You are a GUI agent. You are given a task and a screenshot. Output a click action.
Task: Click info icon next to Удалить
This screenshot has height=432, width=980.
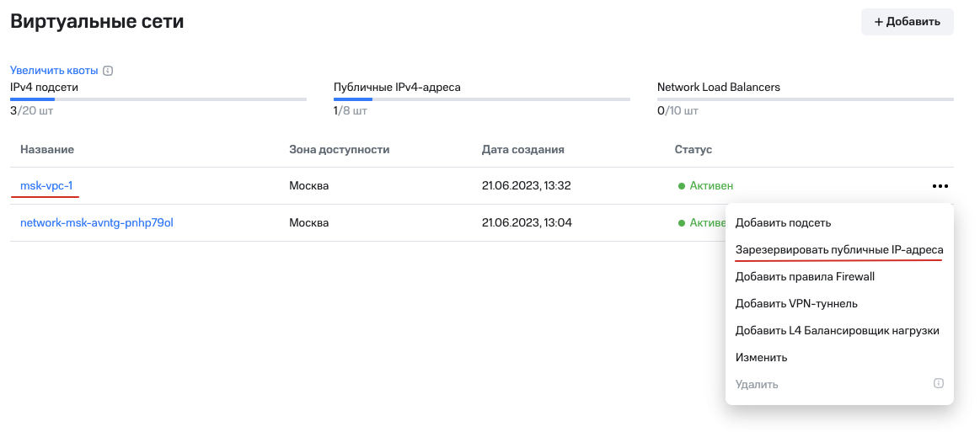(938, 384)
